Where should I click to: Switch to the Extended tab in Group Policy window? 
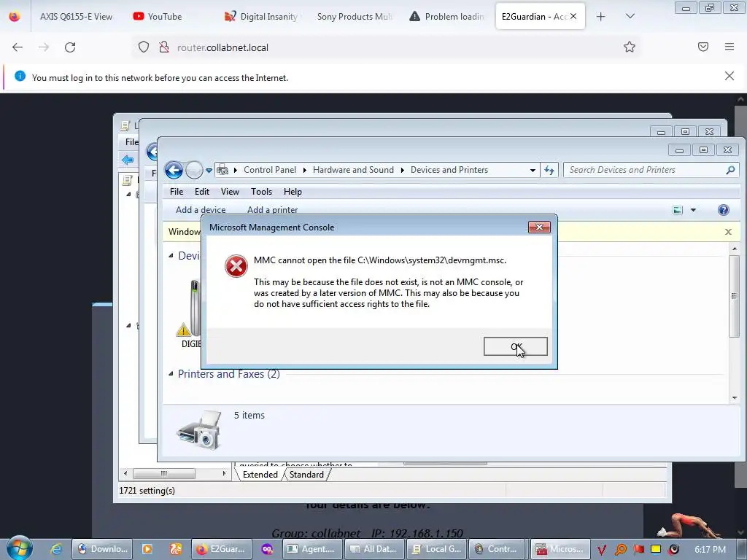coord(260,475)
